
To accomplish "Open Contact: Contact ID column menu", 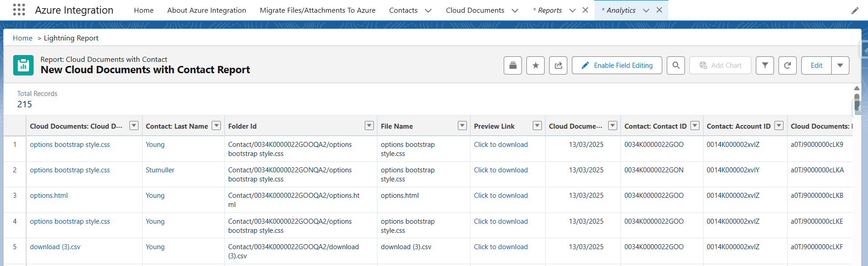I will [x=695, y=125].
